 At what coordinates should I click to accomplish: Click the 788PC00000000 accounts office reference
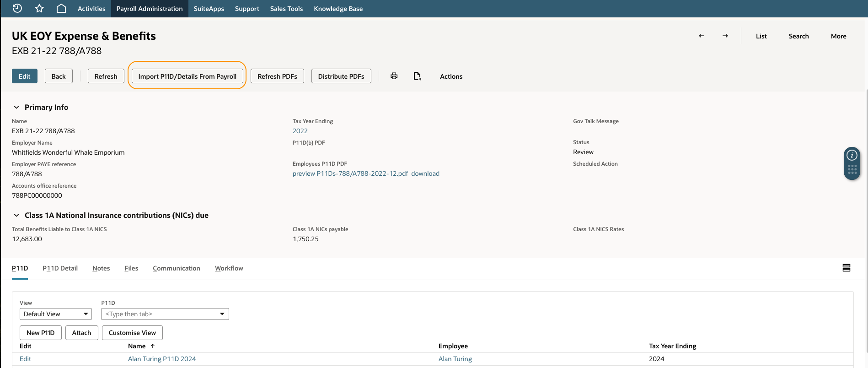(x=37, y=195)
